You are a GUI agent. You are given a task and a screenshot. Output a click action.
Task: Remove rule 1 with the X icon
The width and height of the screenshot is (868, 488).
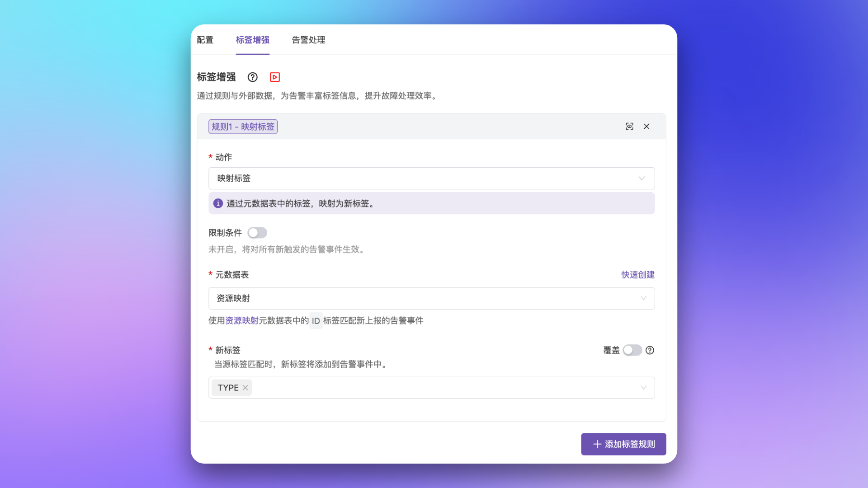click(646, 127)
